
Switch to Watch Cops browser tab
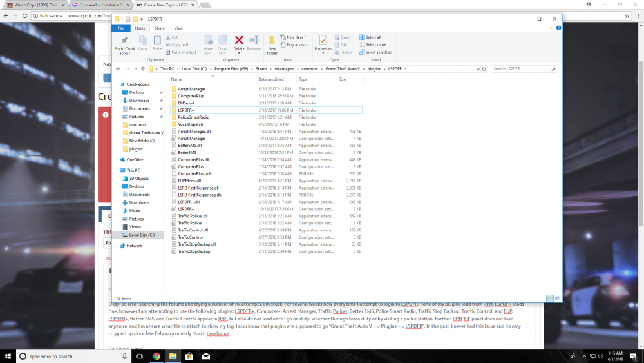[35, 5]
